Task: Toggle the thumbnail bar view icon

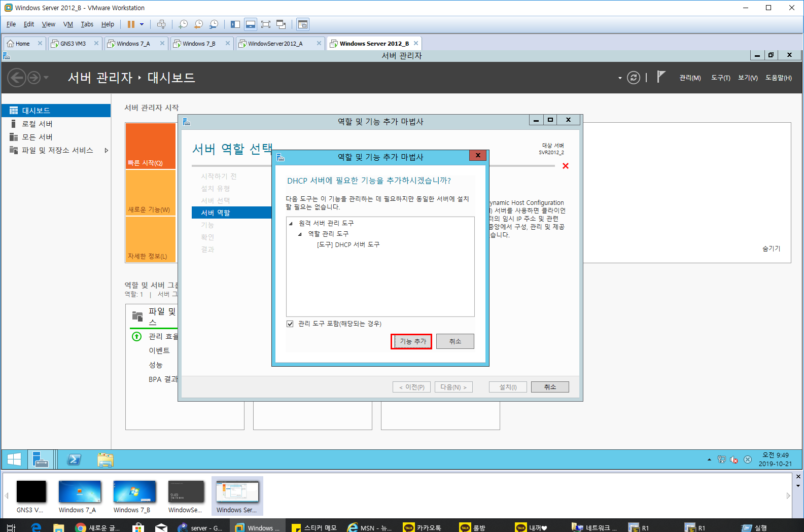Action: [251, 24]
